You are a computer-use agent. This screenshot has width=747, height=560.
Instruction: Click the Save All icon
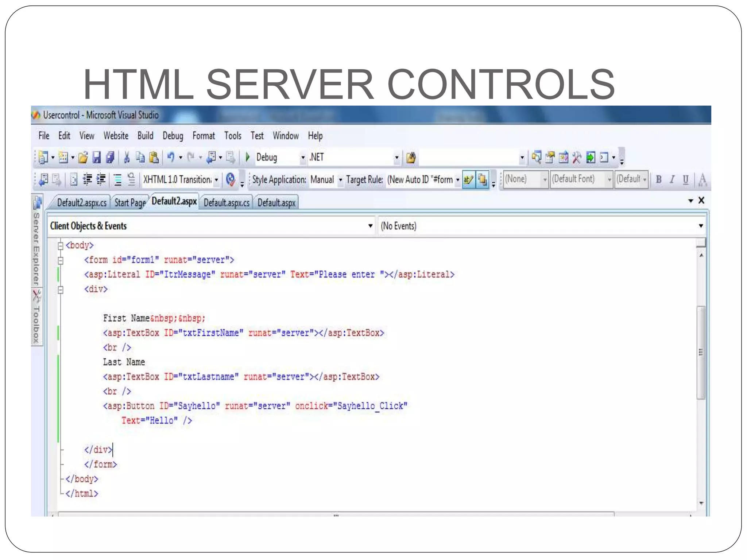[110, 157]
